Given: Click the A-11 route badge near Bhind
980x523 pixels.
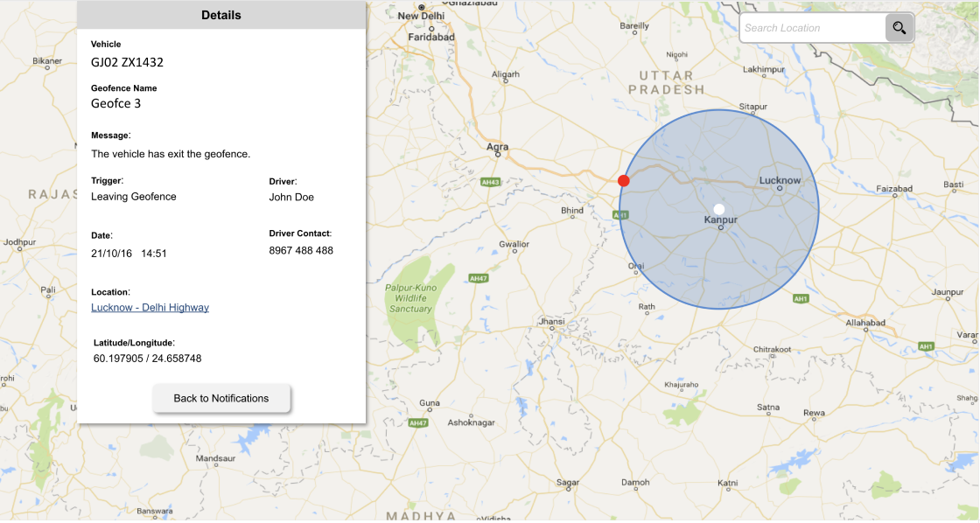Looking at the screenshot, I should click(x=619, y=213).
